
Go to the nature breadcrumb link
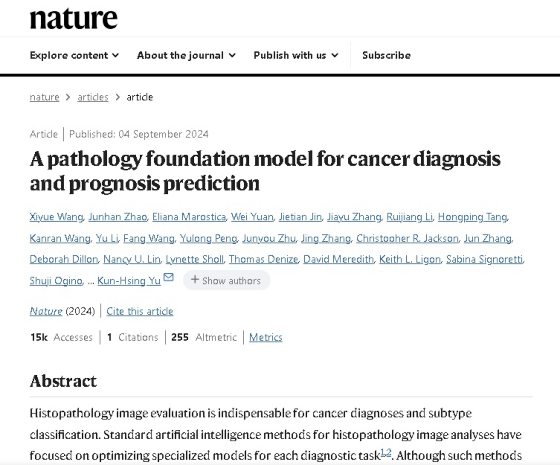(44, 97)
